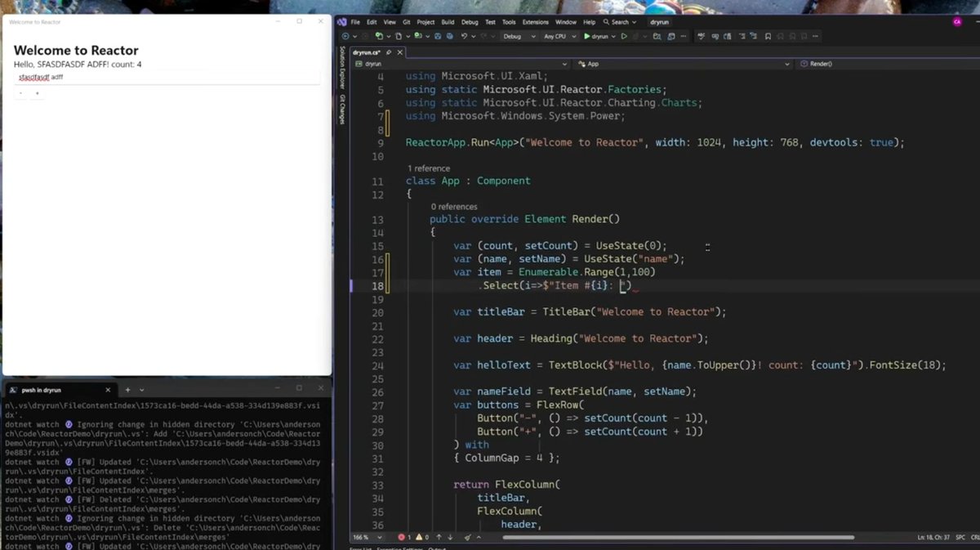Viewport: 980px width, 550px height.
Task: Click 'Welcome to Reactor' heading in app window
Action: coord(76,50)
